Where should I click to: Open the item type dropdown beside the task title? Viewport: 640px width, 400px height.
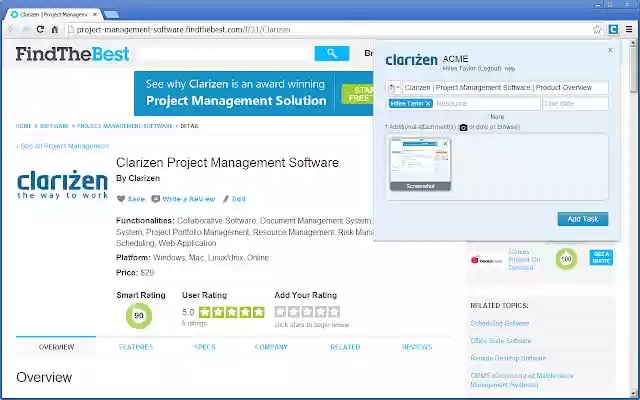point(393,88)
